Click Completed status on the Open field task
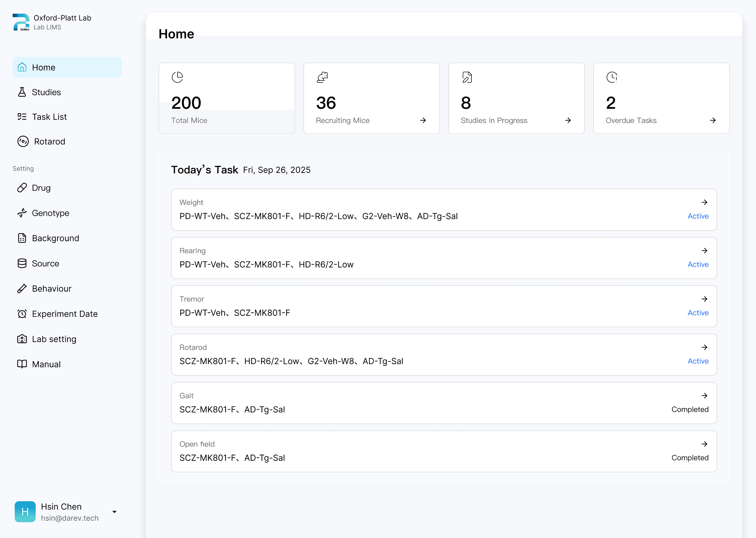Viewport: 756px width, 538px height. (690, 458)
